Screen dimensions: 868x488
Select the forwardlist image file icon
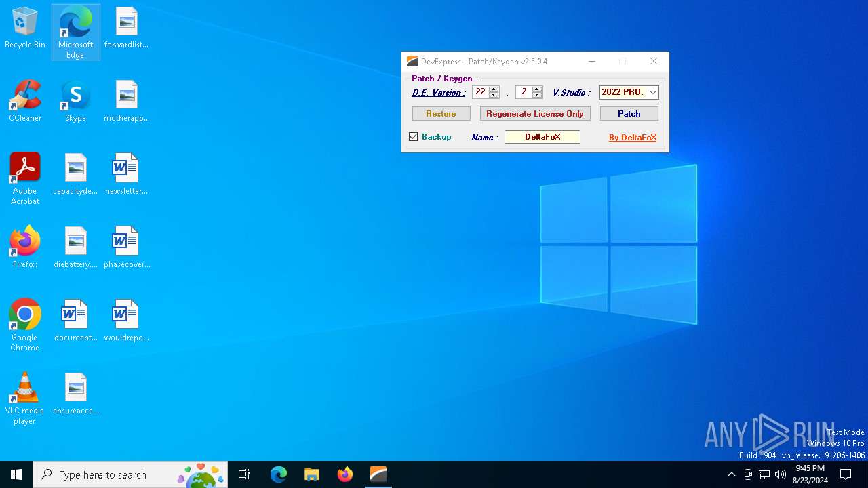coord(126,28)
